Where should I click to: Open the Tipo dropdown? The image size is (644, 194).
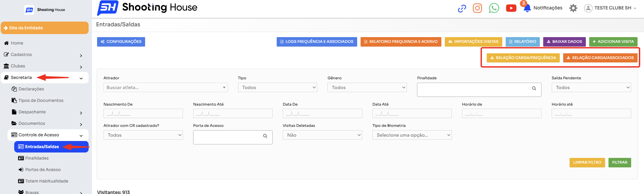277,87
